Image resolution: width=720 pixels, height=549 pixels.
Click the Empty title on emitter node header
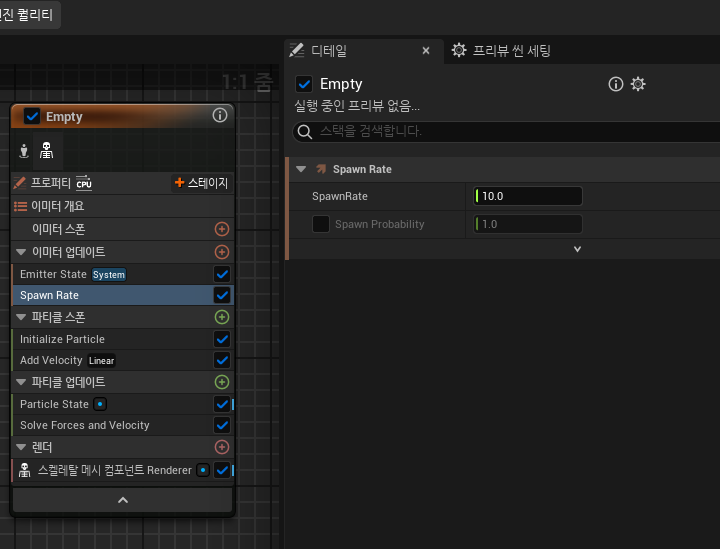(64, 117)
